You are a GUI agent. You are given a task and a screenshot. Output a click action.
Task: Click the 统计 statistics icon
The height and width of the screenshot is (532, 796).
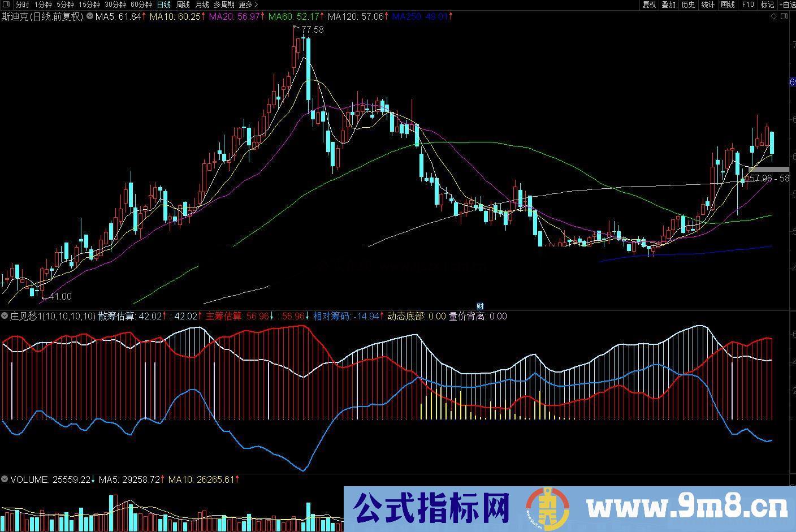pos(707,4)
